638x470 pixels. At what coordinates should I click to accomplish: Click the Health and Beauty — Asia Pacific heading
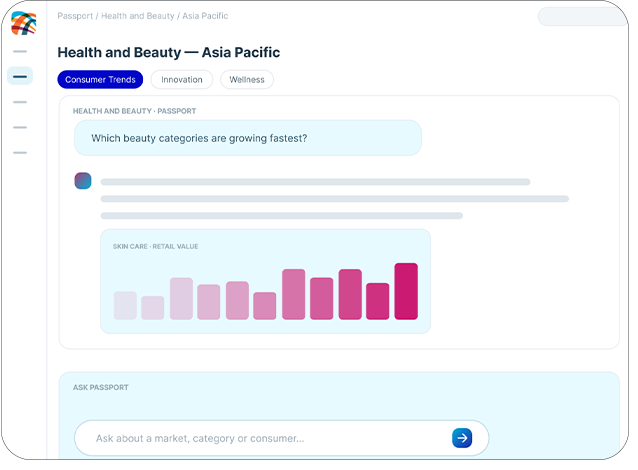click(x=169, y=52)
